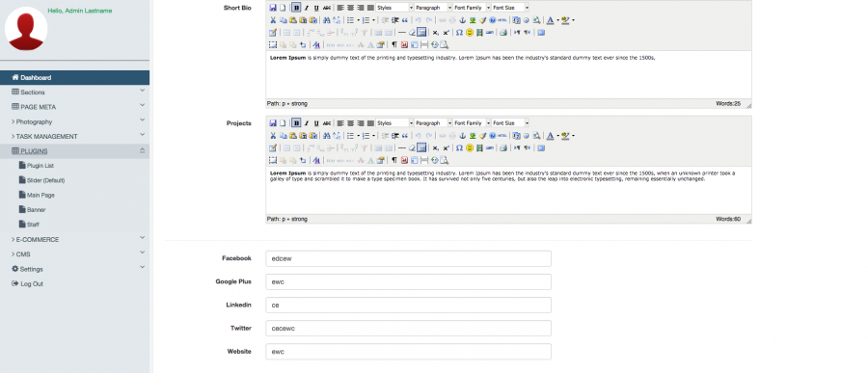Open the HTML source editor in Short Bio
The width and height of the screenshot is (868, 373).
point(502,20)
